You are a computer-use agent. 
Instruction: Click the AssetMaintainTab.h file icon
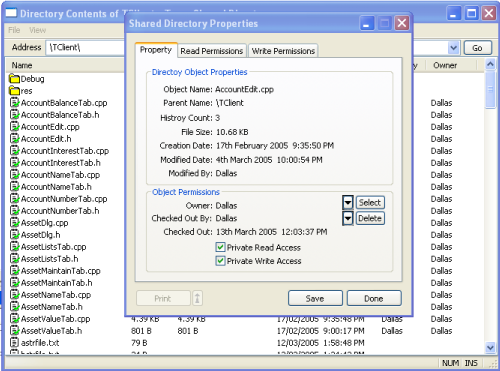point(15,283)
